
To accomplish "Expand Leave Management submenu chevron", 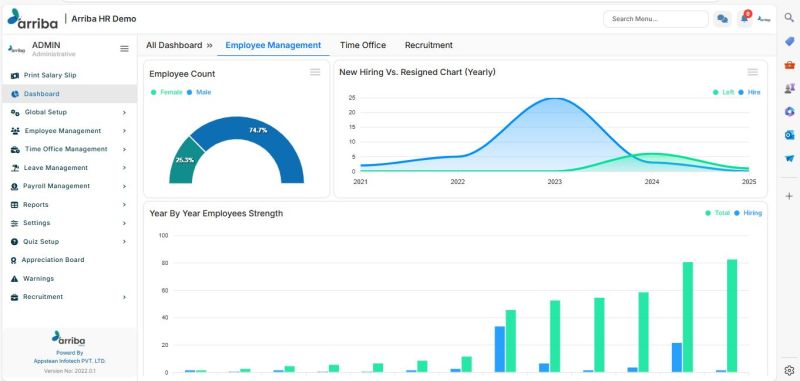I will pos(124,168).
